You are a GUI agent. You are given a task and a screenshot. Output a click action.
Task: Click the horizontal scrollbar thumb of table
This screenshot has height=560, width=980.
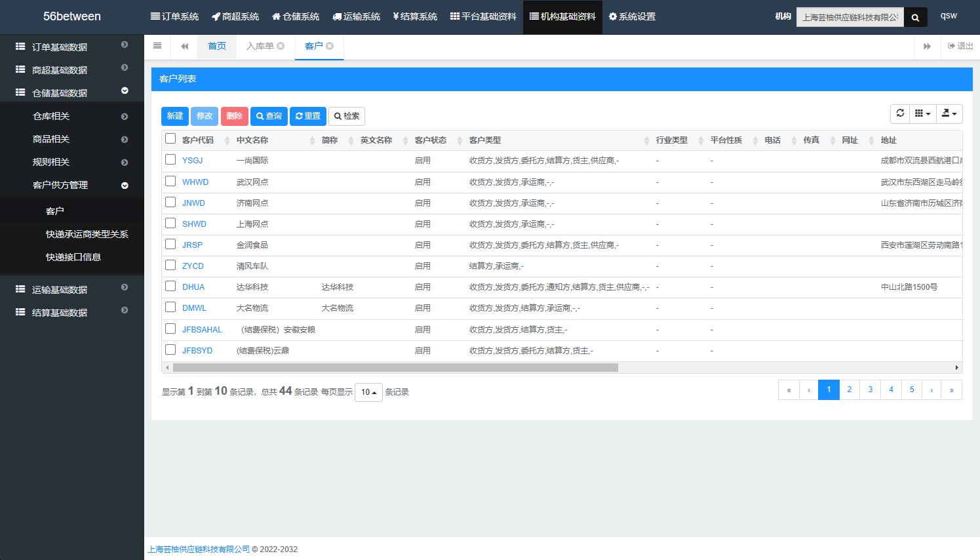coord(395,368)
